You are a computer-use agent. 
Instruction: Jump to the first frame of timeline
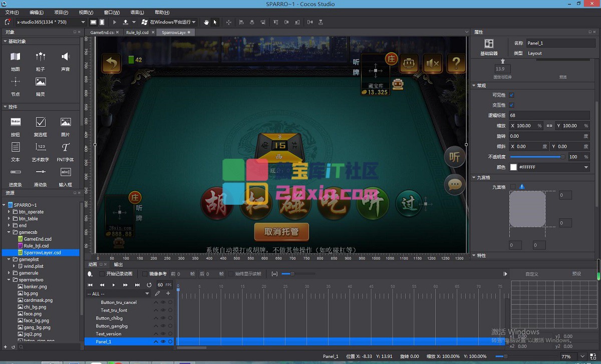point(90,284)
